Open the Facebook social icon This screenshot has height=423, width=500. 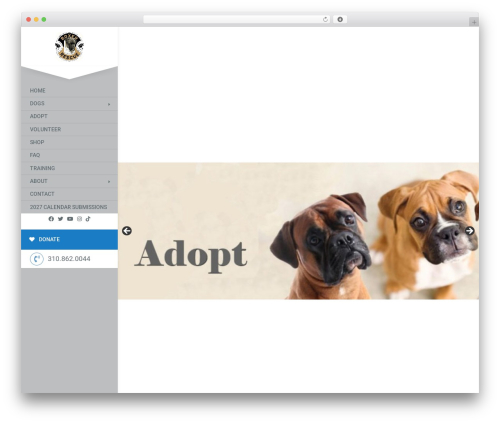[51, 219]
